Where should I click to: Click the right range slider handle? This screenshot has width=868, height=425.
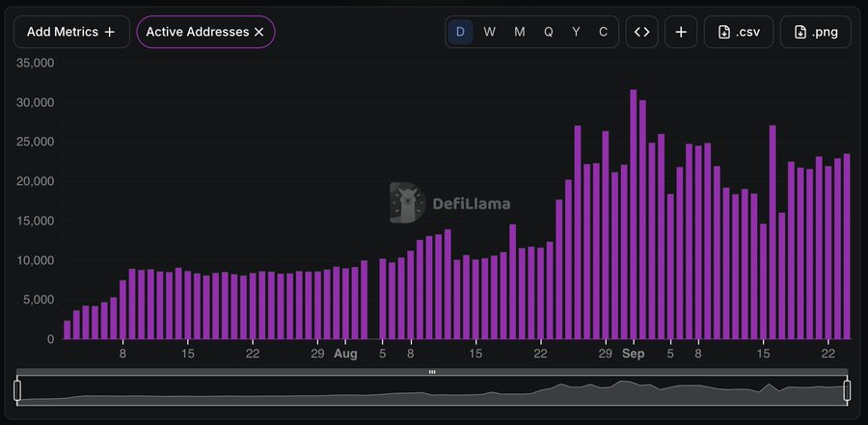[x=847, y=390]
